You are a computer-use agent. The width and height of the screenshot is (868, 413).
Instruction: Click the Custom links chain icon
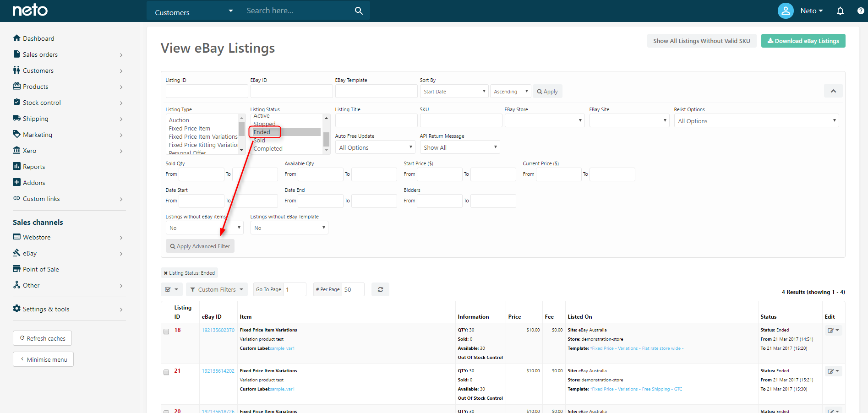17,198
